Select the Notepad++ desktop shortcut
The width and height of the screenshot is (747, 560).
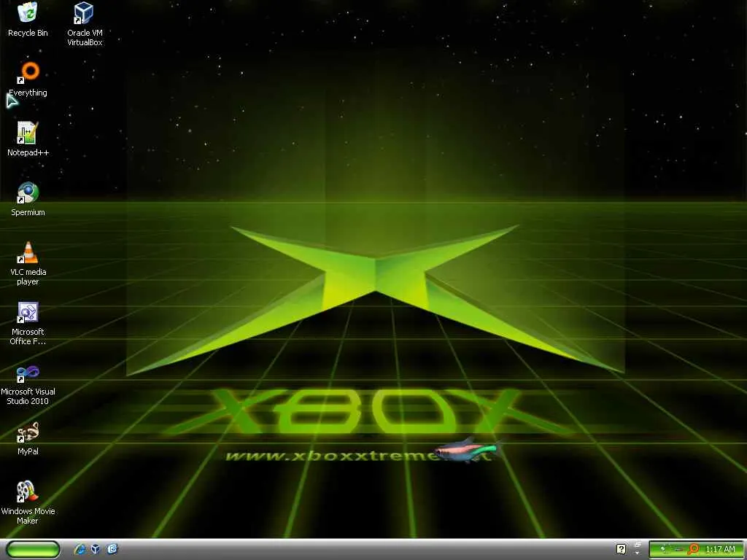click(x=28, y=139)
